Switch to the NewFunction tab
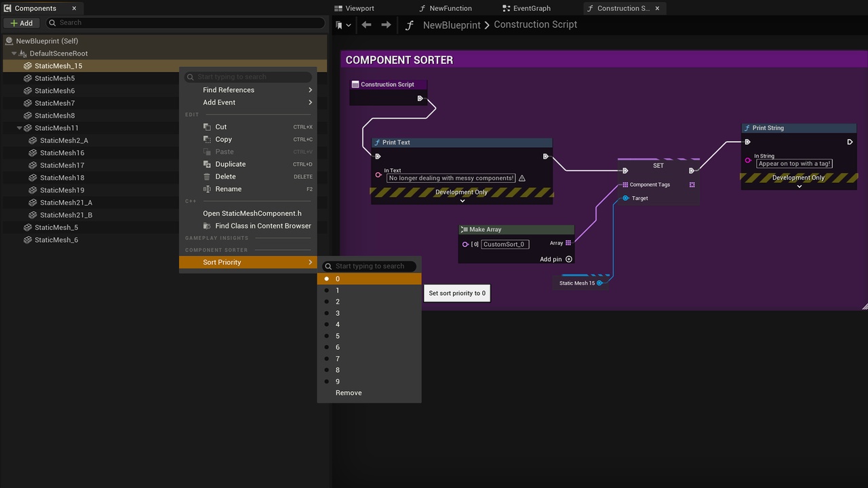Screen dimensions: 868x488 pyautogui.click(x=444, y=8)
